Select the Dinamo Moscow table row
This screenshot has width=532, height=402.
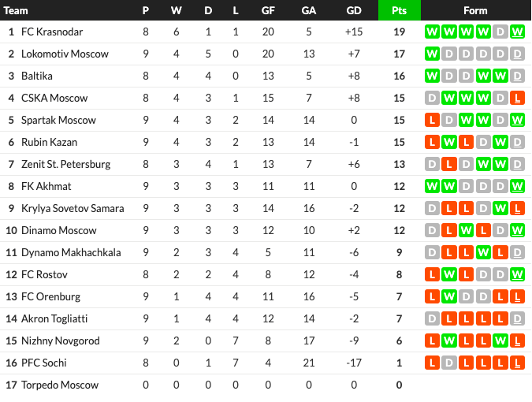coord(266,231)
